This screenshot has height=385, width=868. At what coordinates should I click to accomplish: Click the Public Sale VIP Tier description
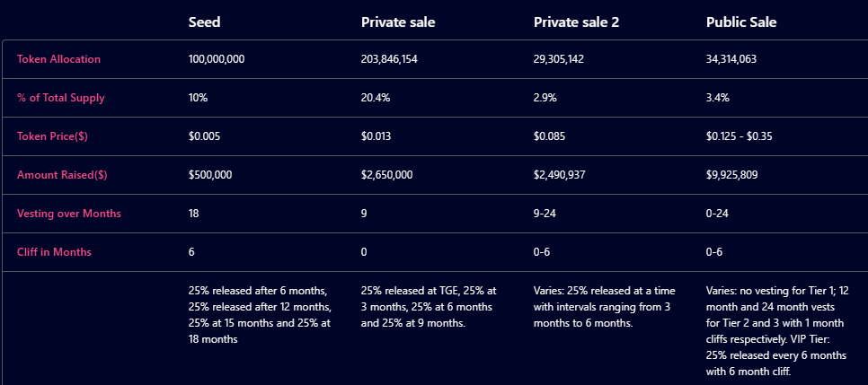tap(776, 356)
